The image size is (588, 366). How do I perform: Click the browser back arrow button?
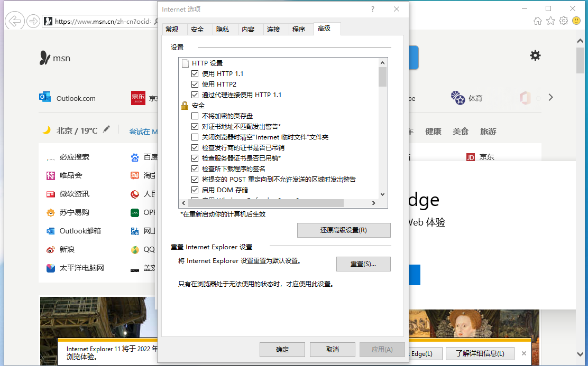tap(15, 21)
